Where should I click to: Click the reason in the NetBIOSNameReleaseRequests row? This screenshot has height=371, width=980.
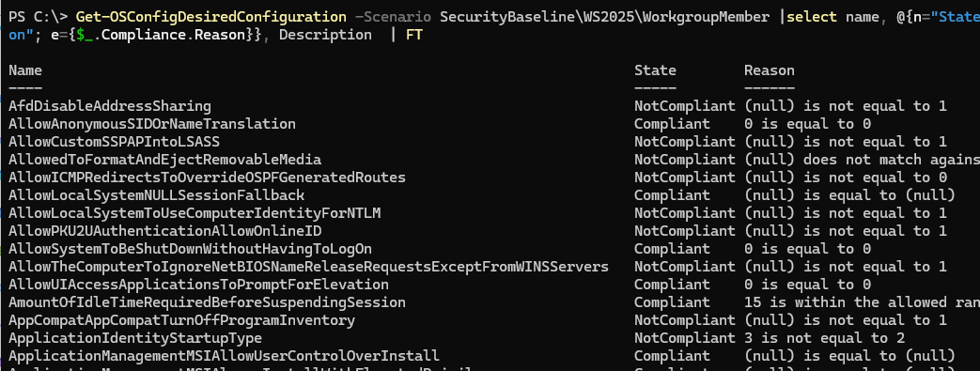(846, 267)
